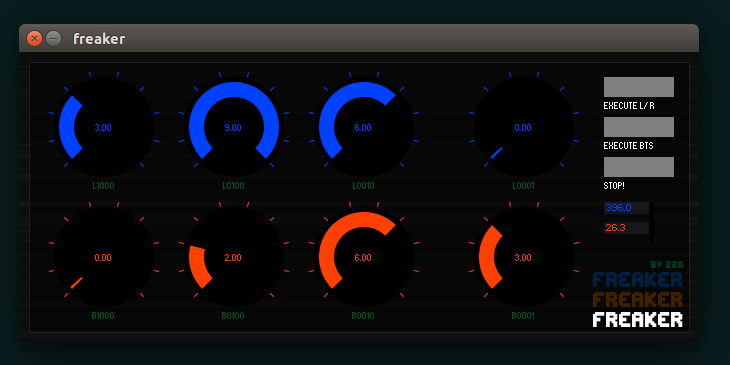
Task: Click the freaker window title
Action: pyautogui.click(x=99, y=39)
